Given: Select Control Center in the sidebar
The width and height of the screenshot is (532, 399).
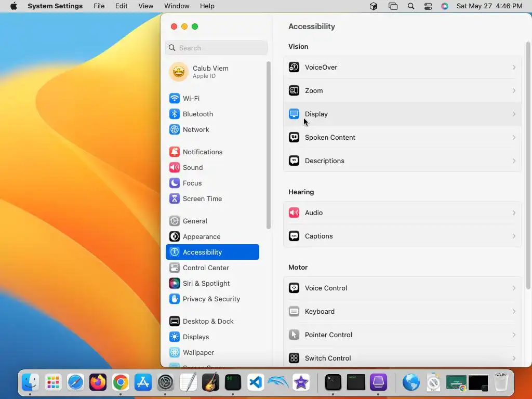Looking at the screenshot, I should (212, 268).
